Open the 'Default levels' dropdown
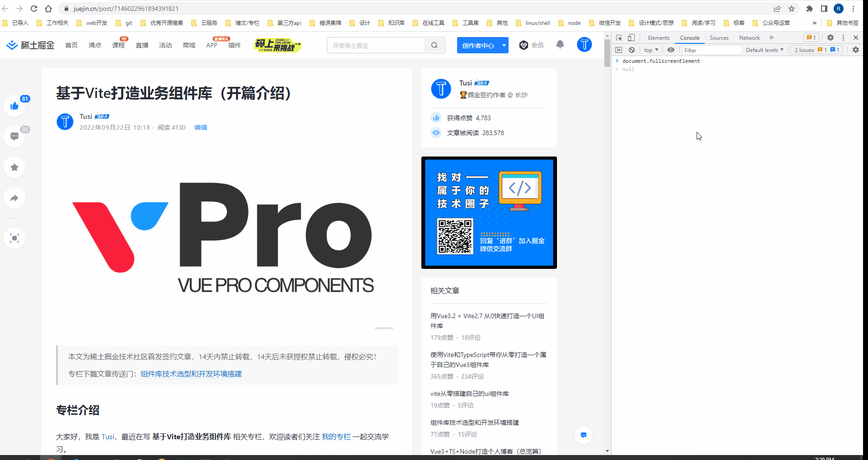This screenshot has width=868, height=460. pyautogui.click(x=764, y=50)
